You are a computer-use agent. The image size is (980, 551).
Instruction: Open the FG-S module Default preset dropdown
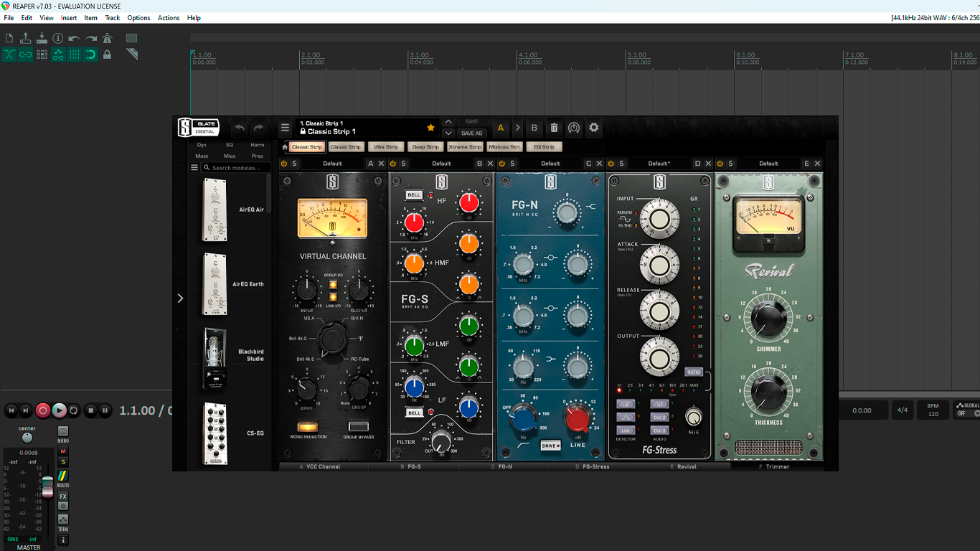click(441, 164)
